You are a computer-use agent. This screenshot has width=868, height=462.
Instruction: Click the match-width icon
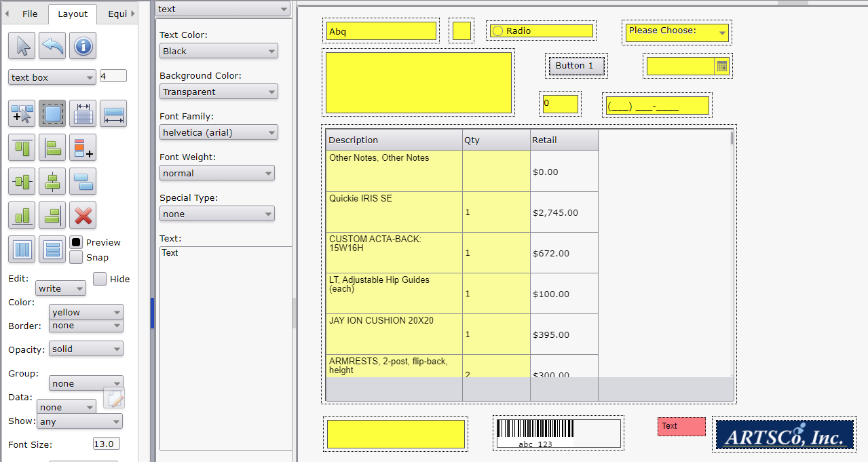pos(113,113)
